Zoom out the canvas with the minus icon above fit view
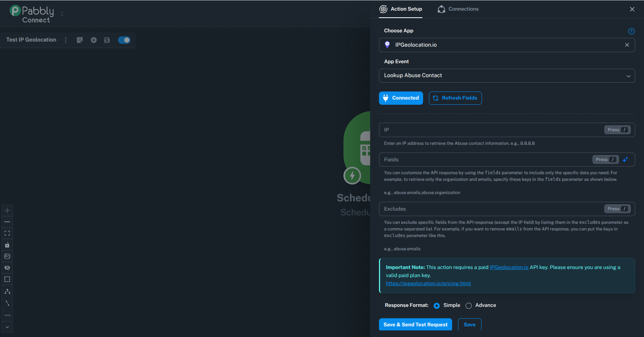 (x=7, y=222)
